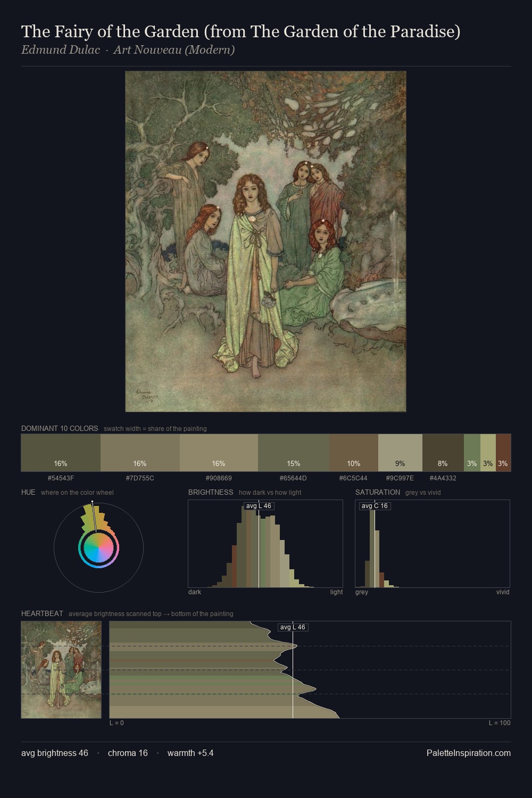This screenshot has height=798, width=532.
Task: Choose the 15% swatch #65644D
Action: click(x=294, y=453)
